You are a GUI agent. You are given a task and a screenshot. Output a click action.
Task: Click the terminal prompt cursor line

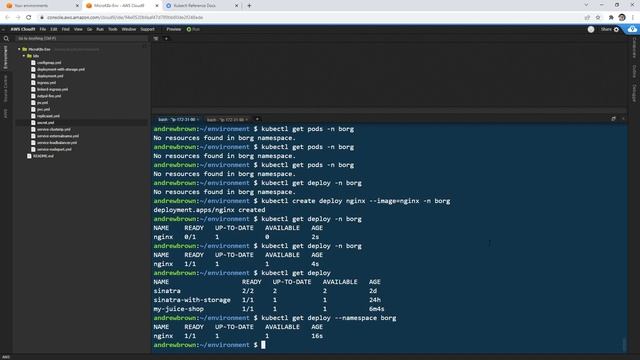tap(209, 345)
